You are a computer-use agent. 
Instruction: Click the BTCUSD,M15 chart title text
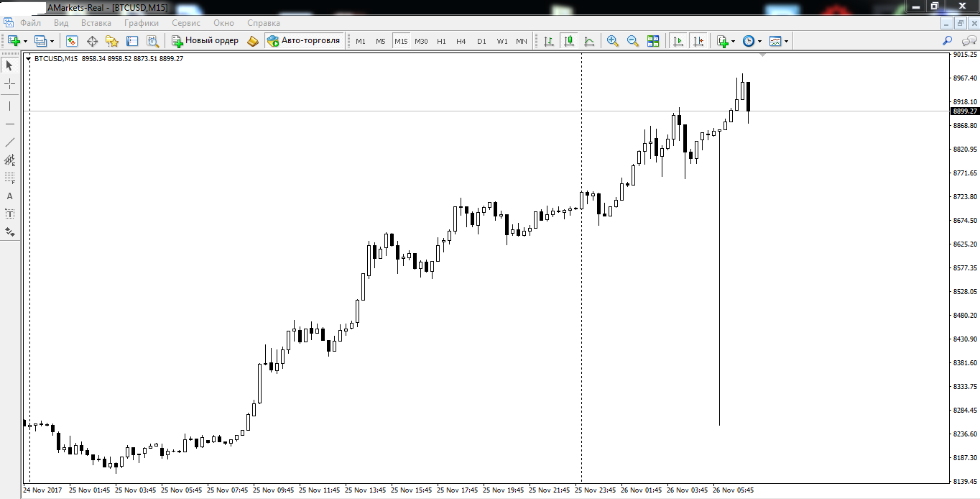point(56,59)
